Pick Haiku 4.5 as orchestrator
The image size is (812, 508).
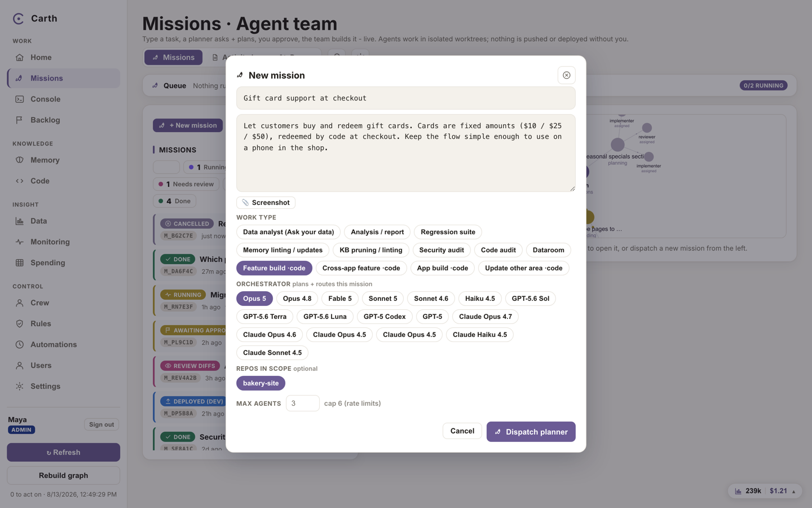pyautogui.click(x=480, y=299)
